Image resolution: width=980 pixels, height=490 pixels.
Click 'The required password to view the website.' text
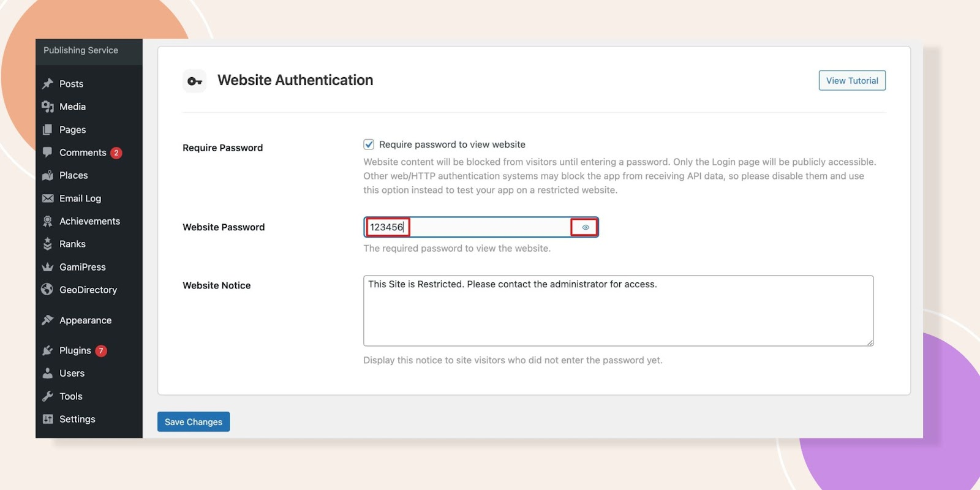(457, 249)
